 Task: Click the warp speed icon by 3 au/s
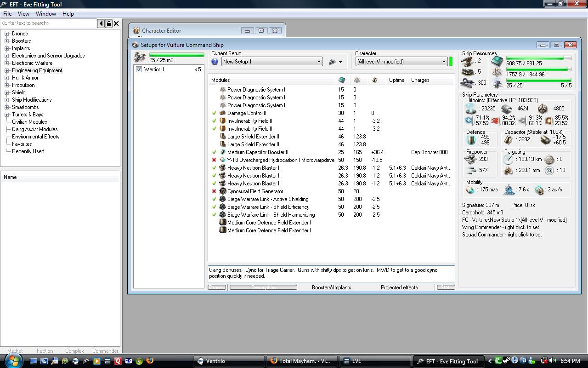[x=540, y=190]
